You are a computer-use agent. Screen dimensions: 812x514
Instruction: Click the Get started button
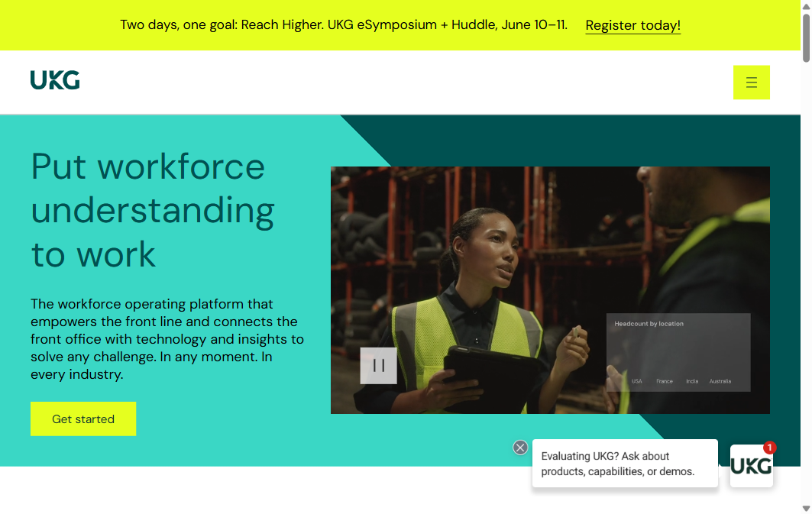(x=83, y=419)
